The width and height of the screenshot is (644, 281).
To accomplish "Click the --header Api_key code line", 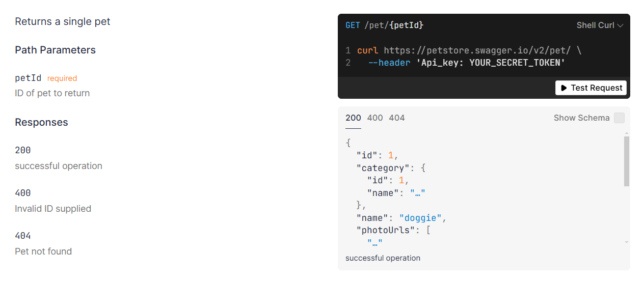I will coord(467,63).
